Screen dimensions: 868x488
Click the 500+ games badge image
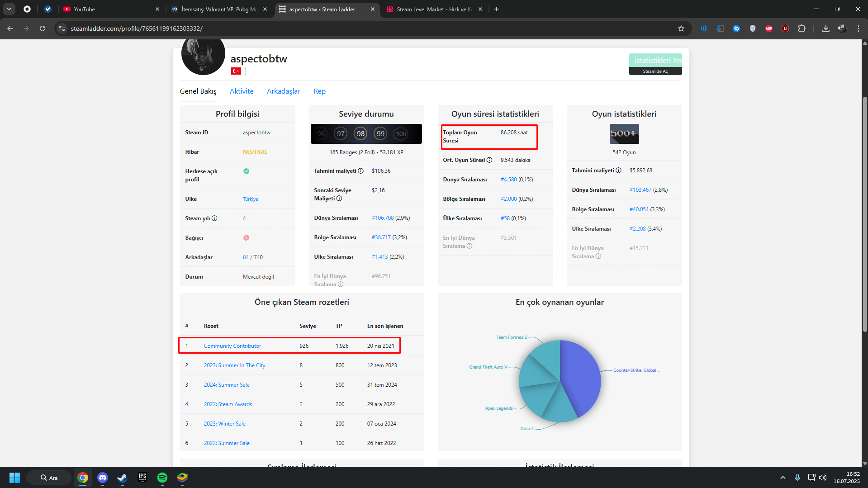(624, 134)
